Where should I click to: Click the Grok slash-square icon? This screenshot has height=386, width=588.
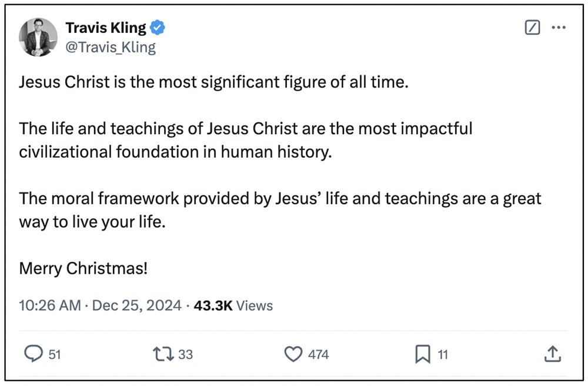(x=532, y=28)
